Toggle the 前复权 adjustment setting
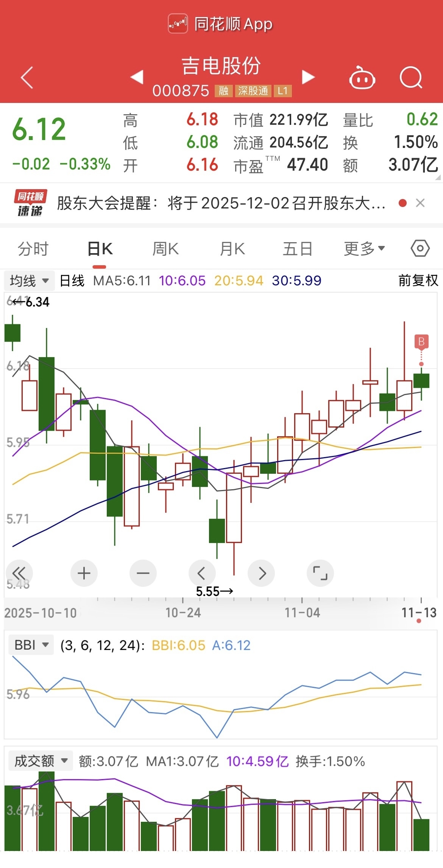The image size is (443, 868). [x=418, y=281]
